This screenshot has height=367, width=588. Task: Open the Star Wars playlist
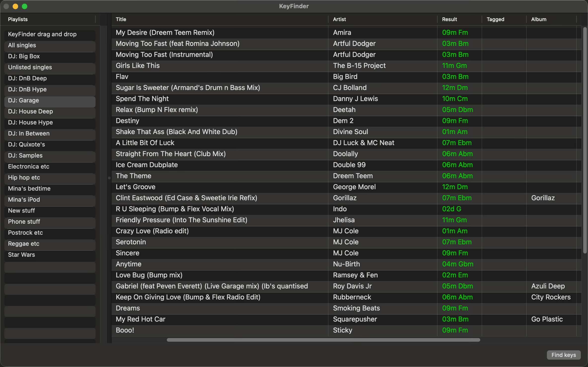pyautogui.click(x=21, y=255)
